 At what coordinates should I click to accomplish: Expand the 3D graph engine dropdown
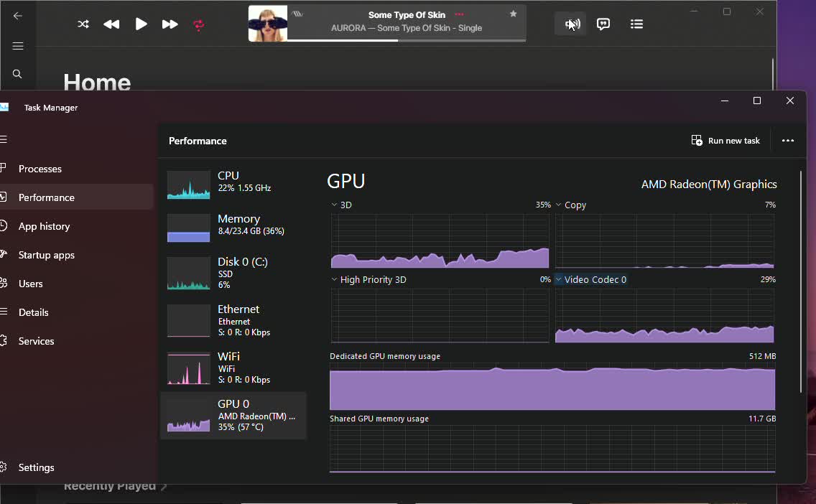(335, 205)
